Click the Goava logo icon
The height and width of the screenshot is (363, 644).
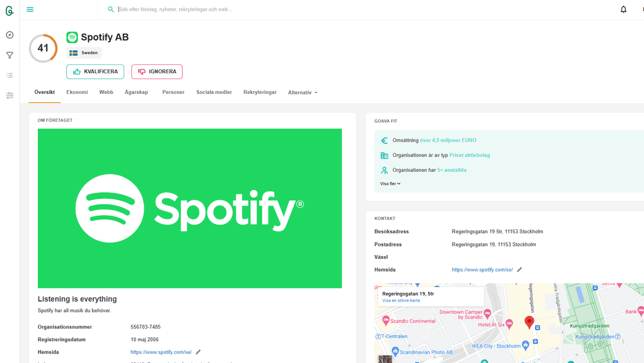[10, 11]
